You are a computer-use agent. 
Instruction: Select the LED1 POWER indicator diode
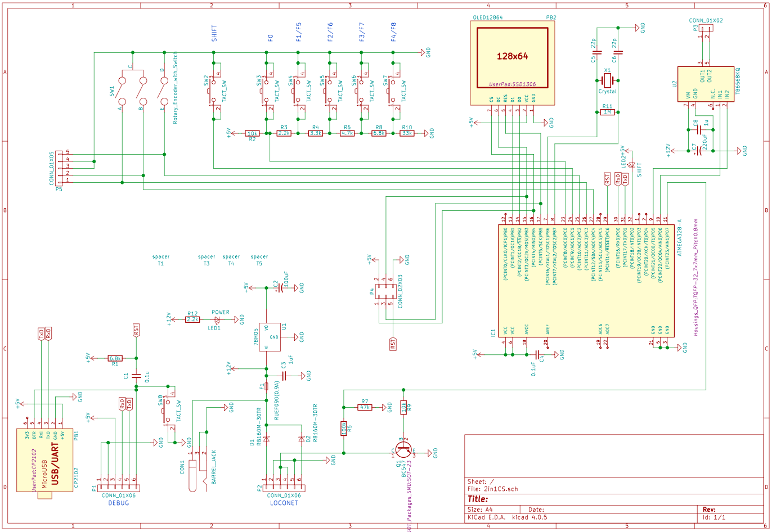217,319
